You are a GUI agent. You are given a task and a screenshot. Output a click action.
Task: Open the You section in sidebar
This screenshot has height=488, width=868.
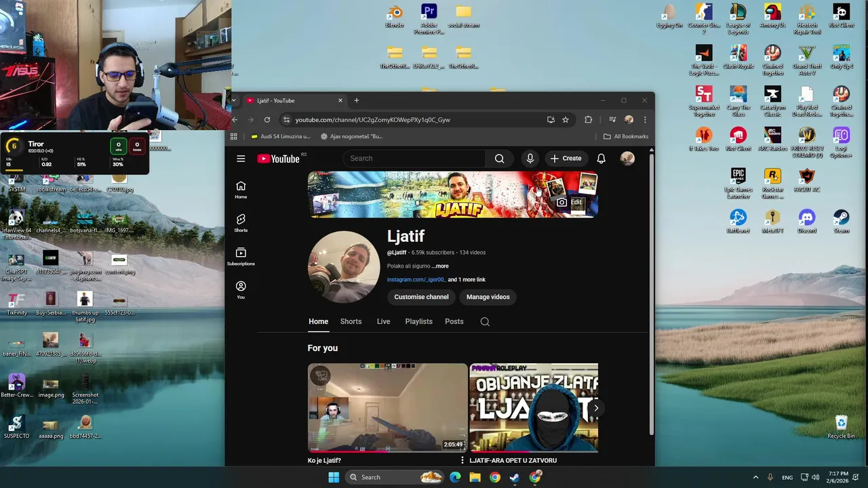pos(241,289)
